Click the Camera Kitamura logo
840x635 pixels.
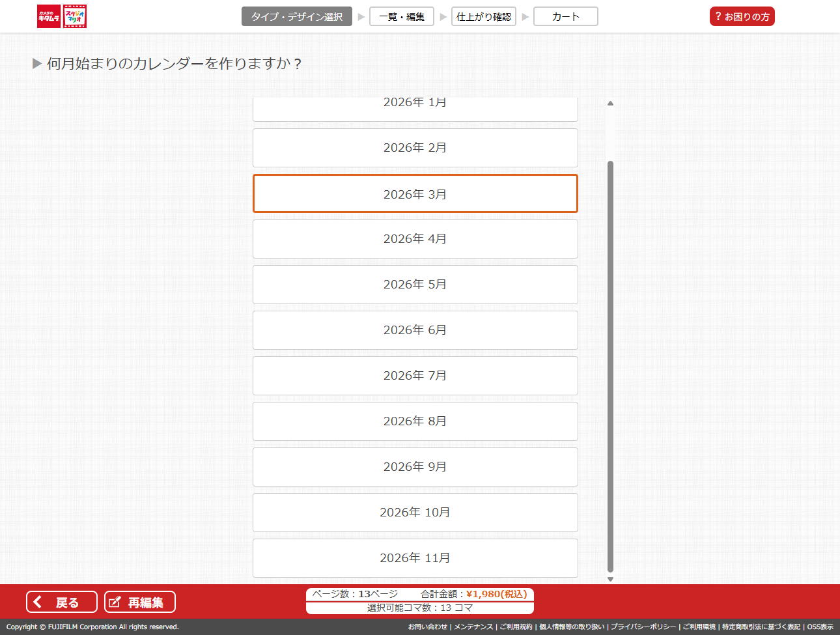[x=48, y=17]
